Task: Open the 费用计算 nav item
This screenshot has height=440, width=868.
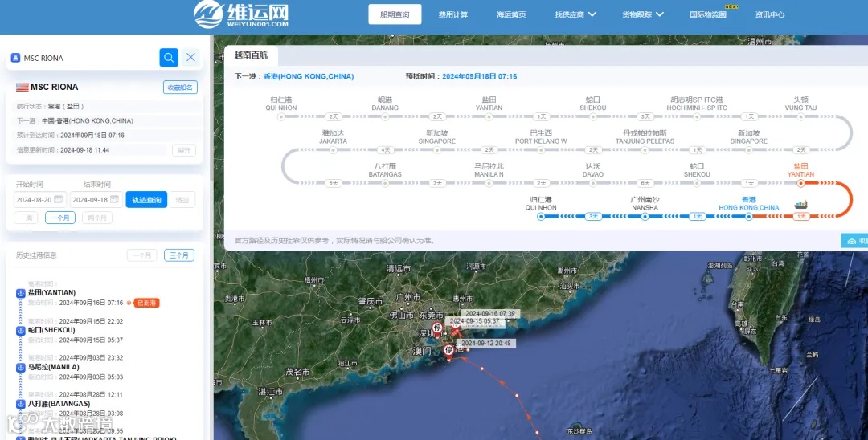Action: pos(452,15)
